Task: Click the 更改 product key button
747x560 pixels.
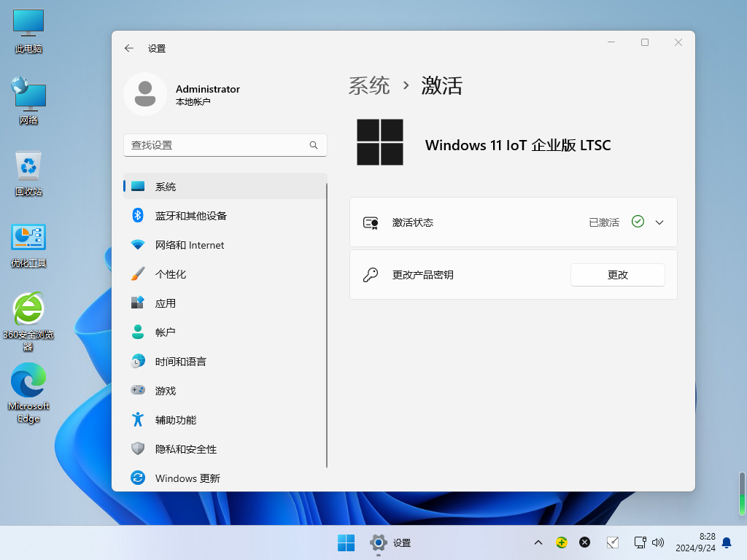Action: click(x=617, y=275)
